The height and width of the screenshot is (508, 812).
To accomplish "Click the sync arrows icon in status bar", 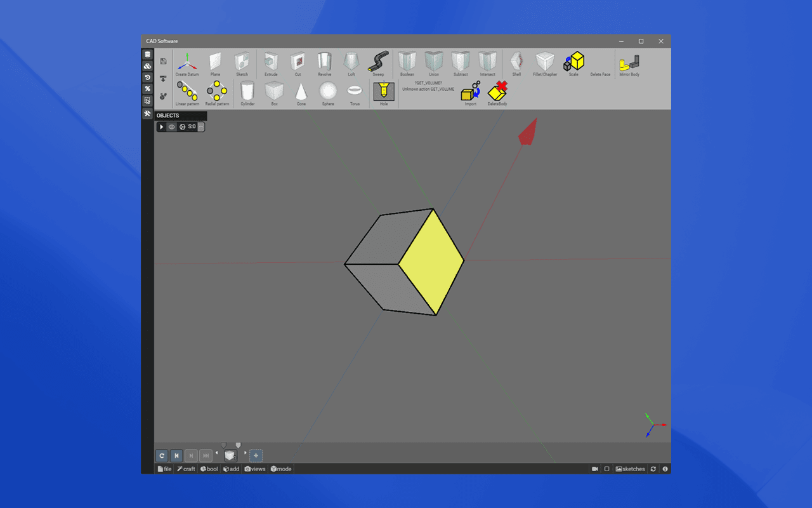I will [x=653, y=469].
